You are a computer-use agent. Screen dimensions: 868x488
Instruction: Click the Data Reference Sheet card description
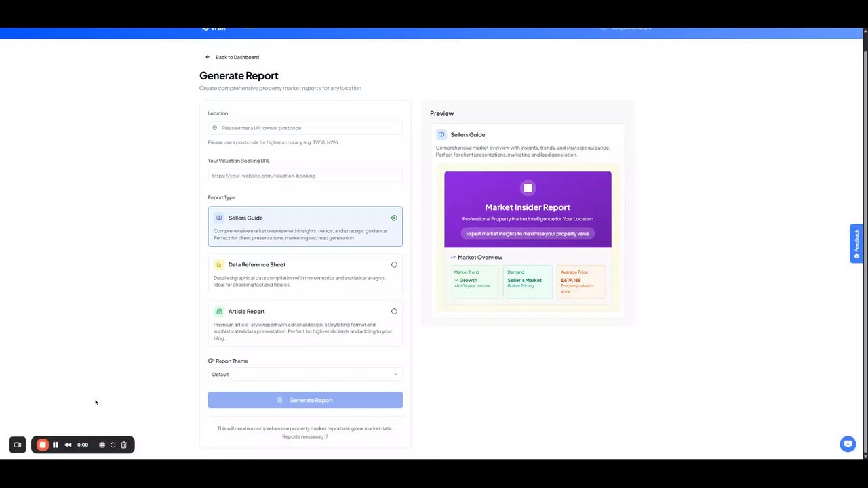[x=300, y=281]
